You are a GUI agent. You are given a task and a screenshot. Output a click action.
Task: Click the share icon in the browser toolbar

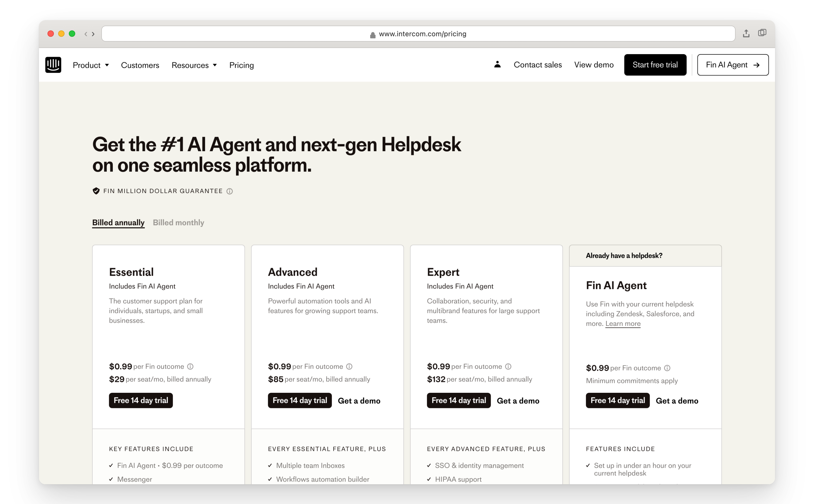point(746,33)
